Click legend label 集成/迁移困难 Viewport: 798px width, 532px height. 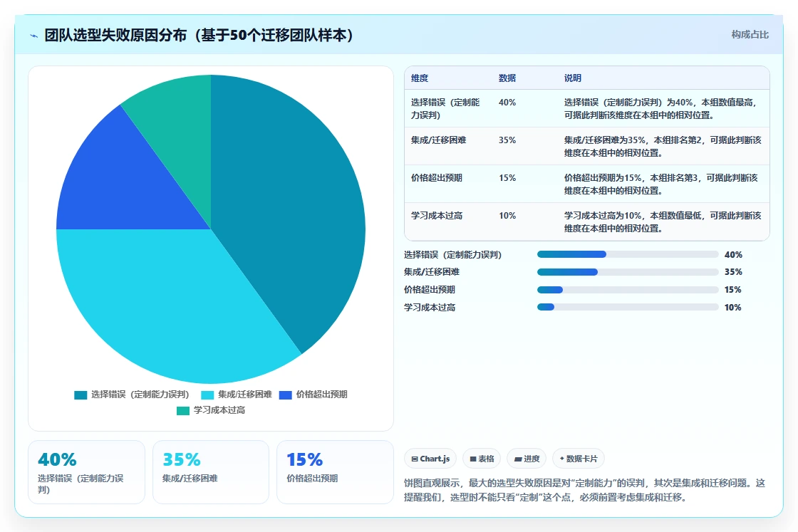click(x=245, y=395)
